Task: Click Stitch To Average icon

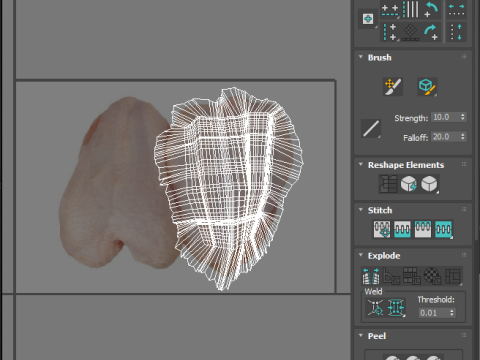Action: (x=402, y=229)
